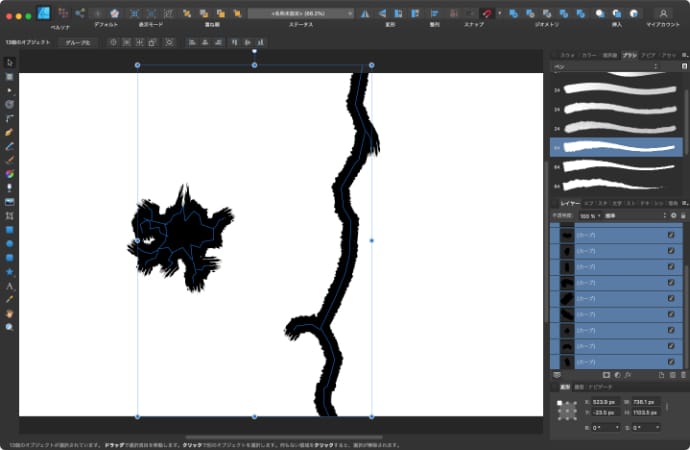Switch to the Designer persona icon

coord(44,13)
